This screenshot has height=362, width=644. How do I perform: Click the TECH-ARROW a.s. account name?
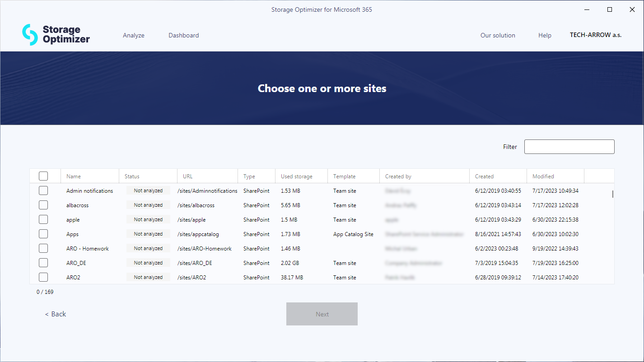[x=596, y=35]
